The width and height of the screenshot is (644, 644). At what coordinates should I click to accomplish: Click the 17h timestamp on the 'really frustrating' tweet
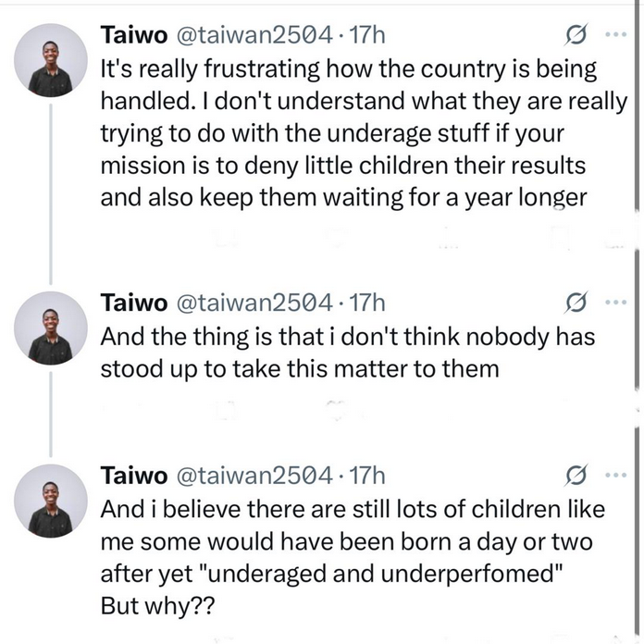(x=365, y=36)
